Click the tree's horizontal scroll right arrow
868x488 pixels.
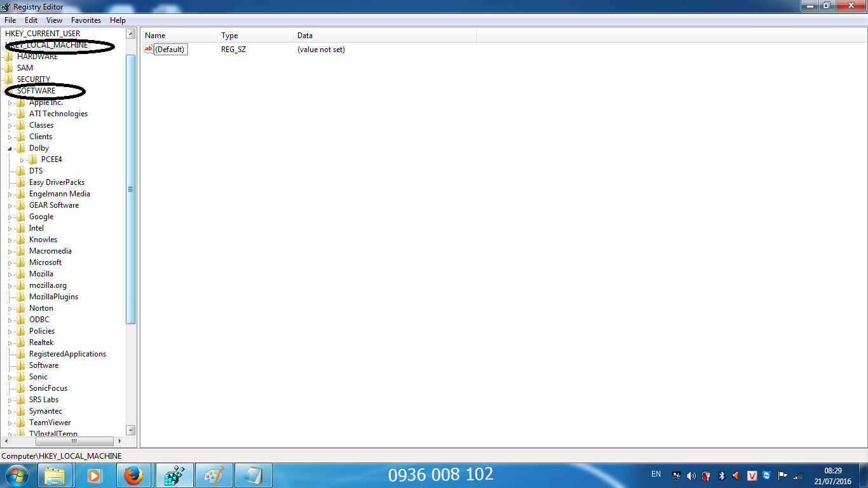[119, 440]
